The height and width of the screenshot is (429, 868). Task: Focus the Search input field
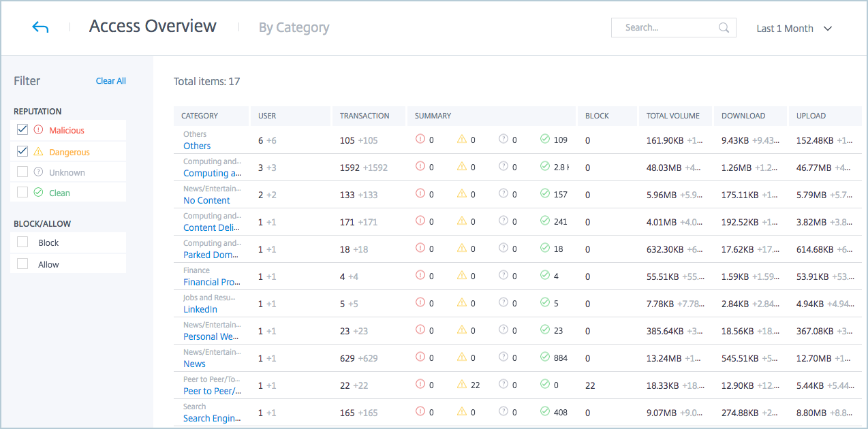tap(666, 28)
